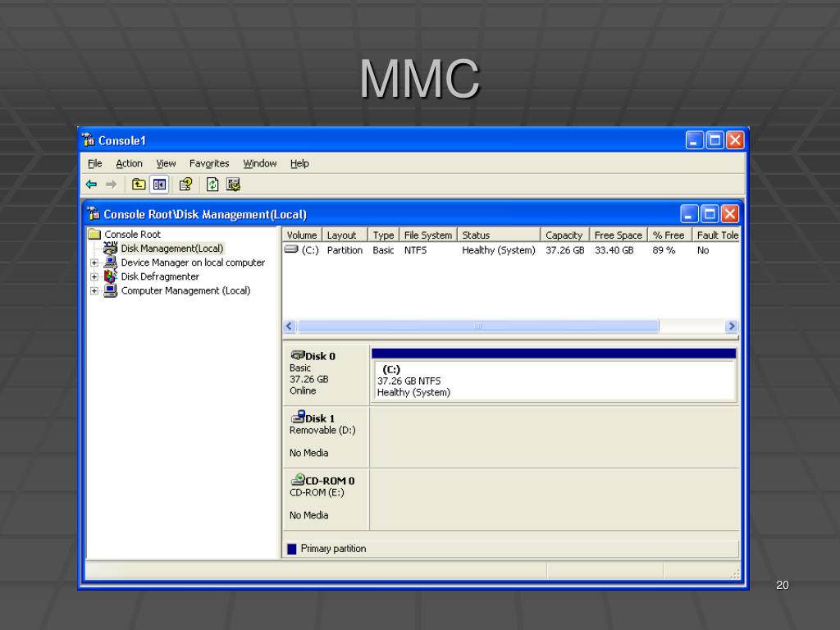Viewport: 840px width, 630px height.
Task: Click the (C:) volume drive icon
Action: pos(291,249)
